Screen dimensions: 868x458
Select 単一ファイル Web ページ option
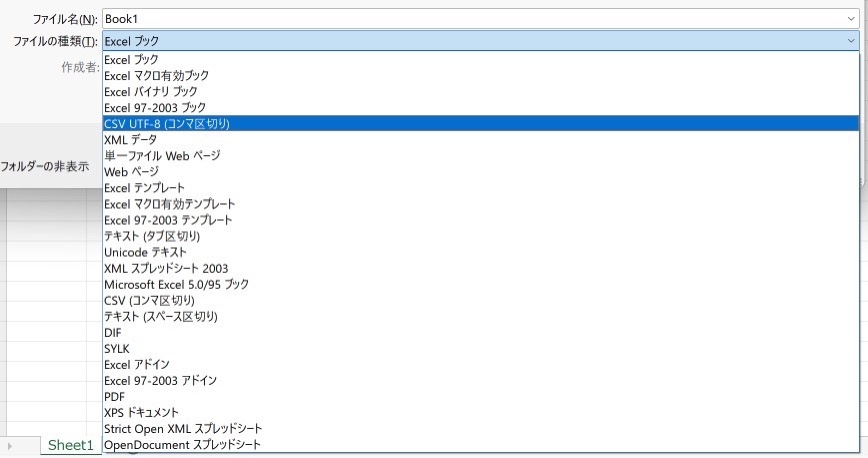[x=480, y=156]
